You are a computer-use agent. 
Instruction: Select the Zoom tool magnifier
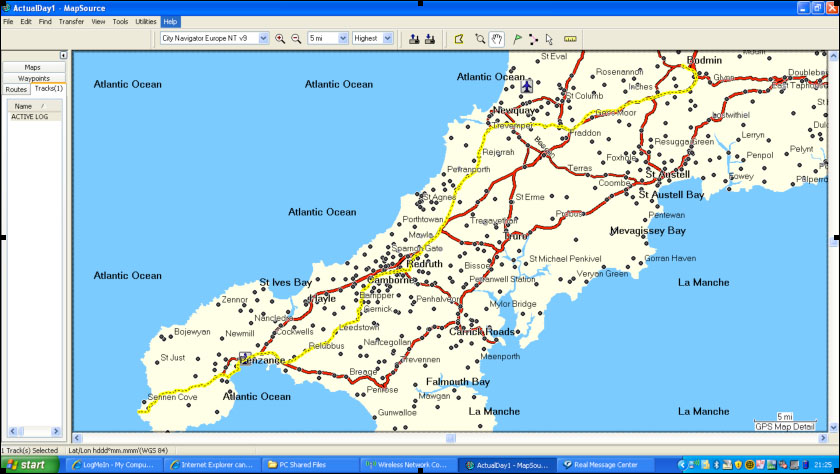480,39
